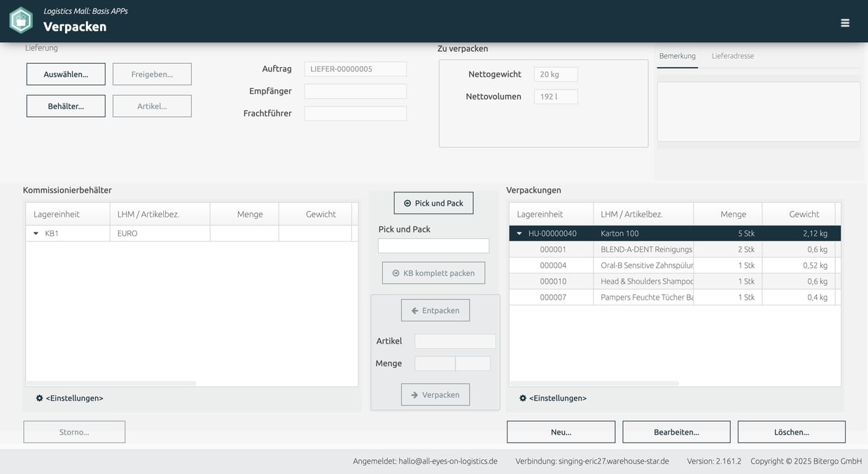Click horizontal scrollbar of Verpackungen table

point(594,384)
